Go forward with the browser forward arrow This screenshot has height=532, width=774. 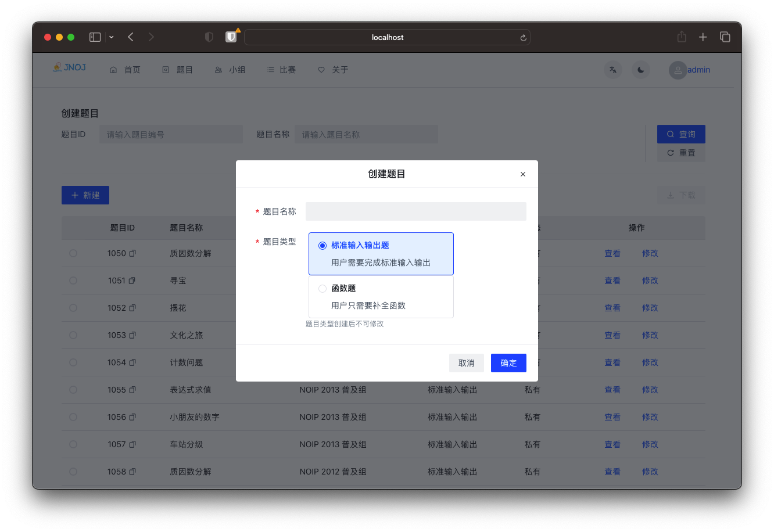[151, 37]
